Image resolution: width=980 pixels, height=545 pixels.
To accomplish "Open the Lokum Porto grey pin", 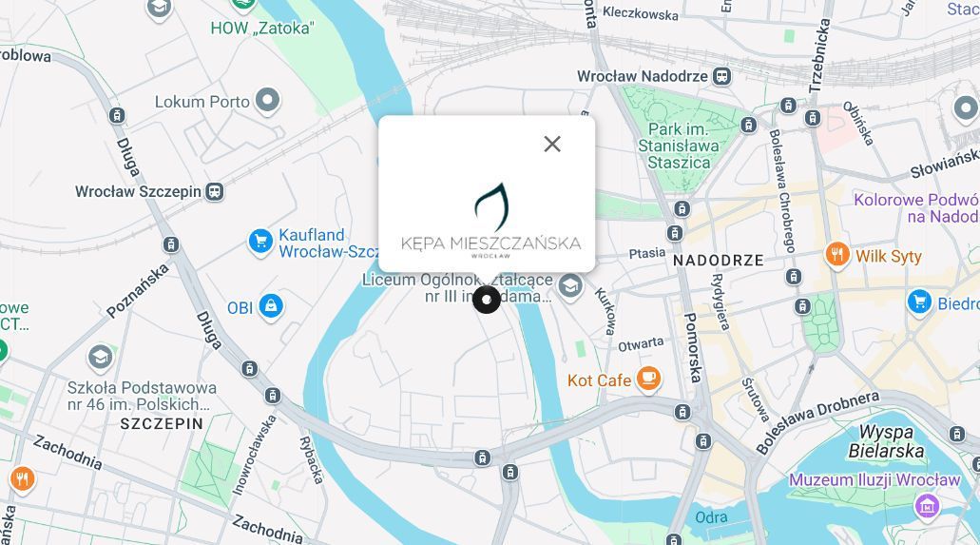I will 267,100.
